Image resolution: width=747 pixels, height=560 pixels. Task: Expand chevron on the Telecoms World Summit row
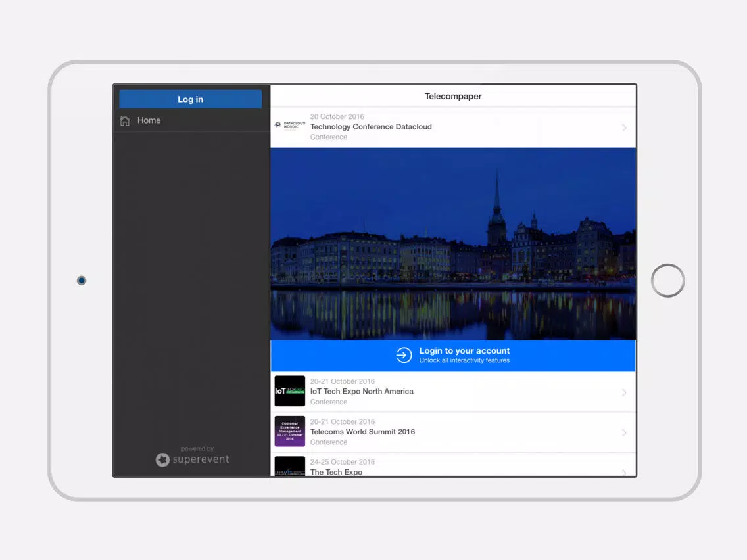(623, 433)
